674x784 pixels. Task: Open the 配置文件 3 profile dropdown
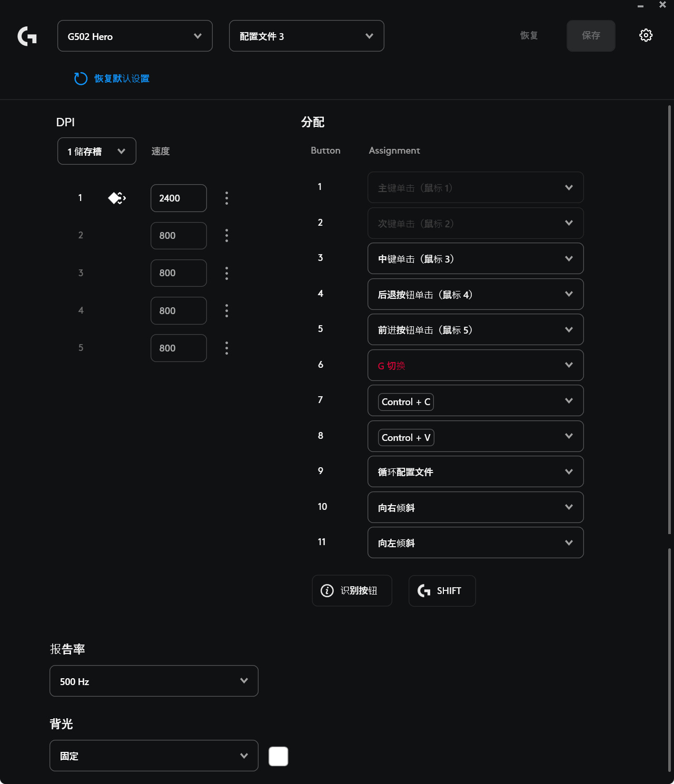point(306,36)
